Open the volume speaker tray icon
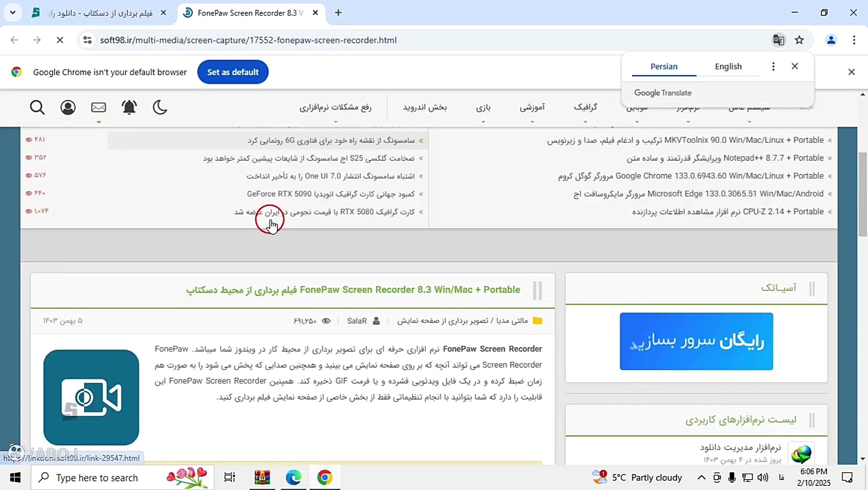The width and height of the screenshot is (868, 490). (763, 477)
